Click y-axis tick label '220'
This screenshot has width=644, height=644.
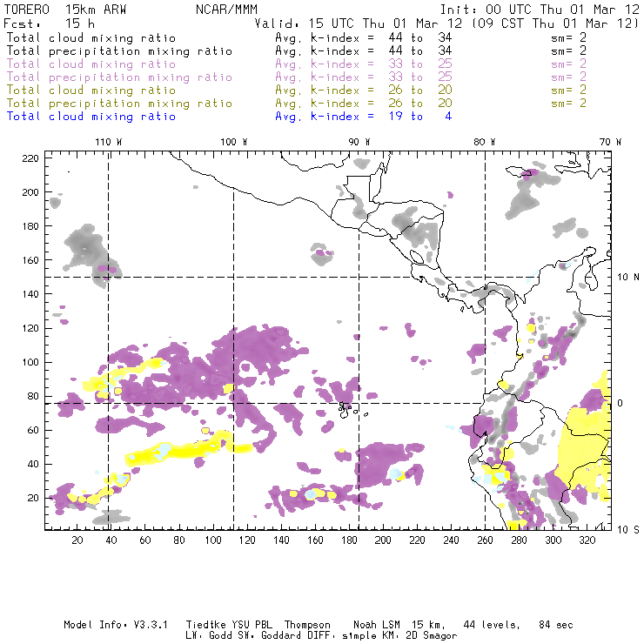pos(30,158)
